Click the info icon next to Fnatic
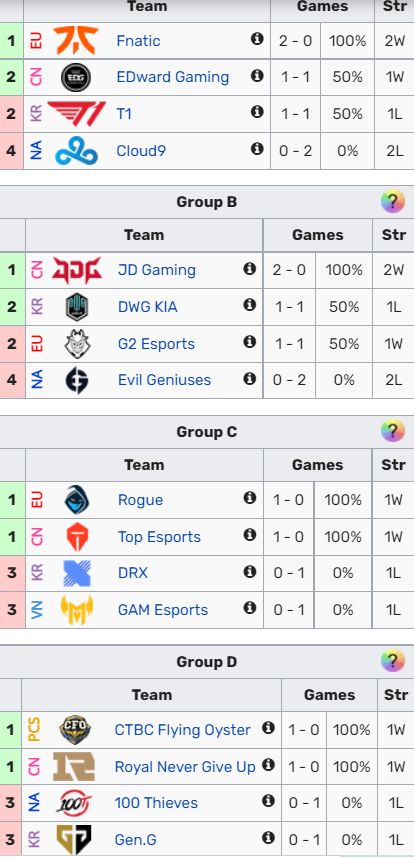This screenshot has height=858, width=414. 257,39
